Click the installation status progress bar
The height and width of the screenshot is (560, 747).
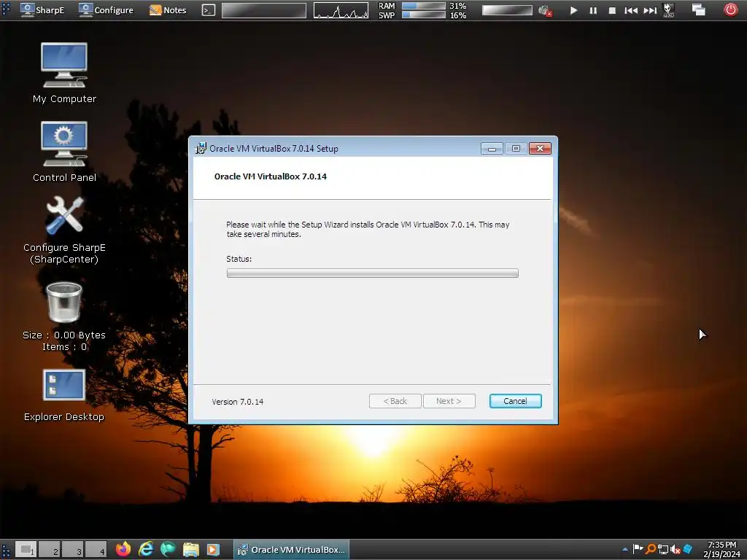tap(372, 273)
